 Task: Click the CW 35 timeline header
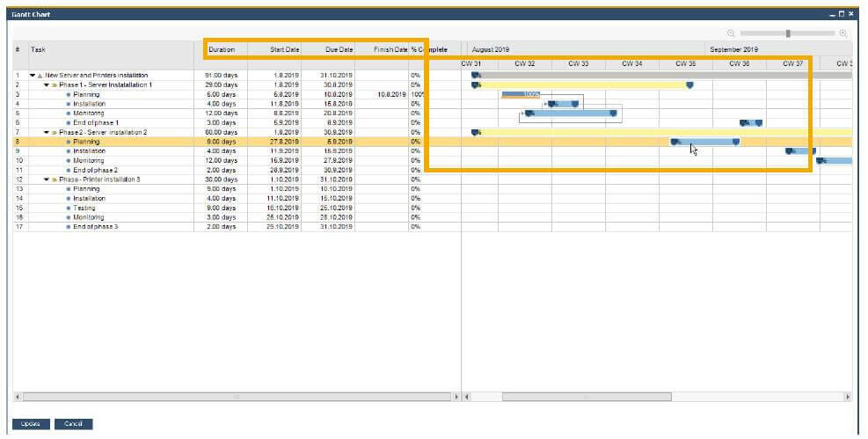pyautogui.click(x=686, y=64)
